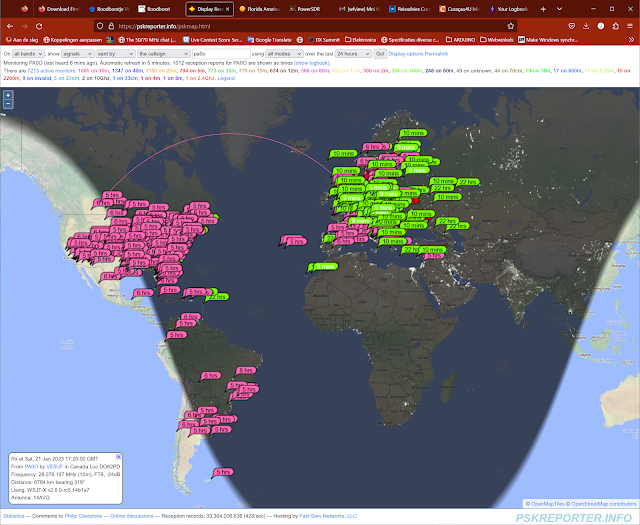This screenshot has width=640, height=525.
Task: Open the ARDUINO bookmarks folder
Action: (x=460, y=40)
